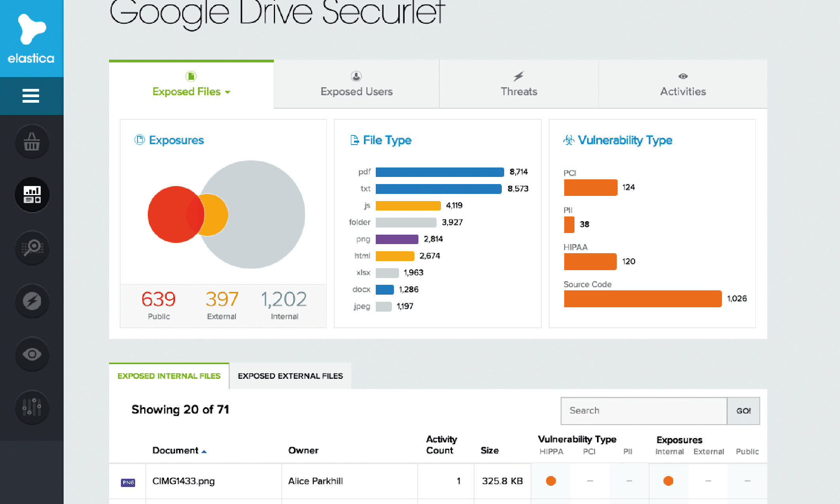Click the Internal exposure orange dot for CIMG1433.png

point(668,481)
